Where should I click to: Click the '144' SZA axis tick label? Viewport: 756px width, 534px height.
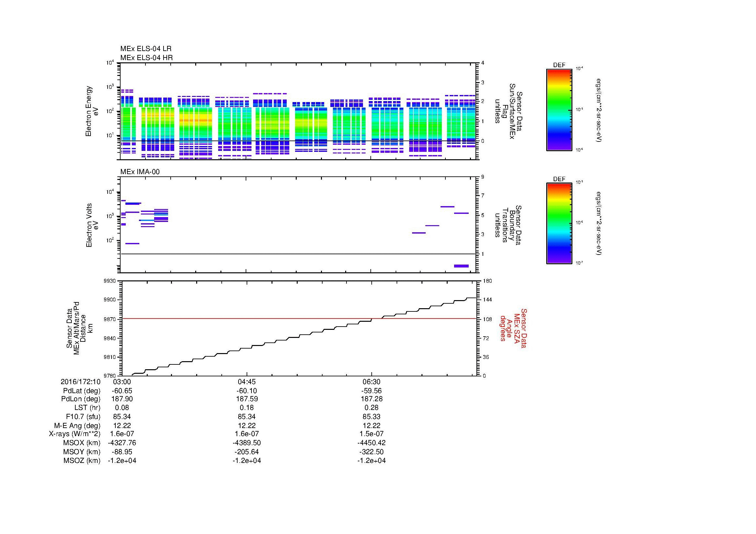tap(487, 300)
